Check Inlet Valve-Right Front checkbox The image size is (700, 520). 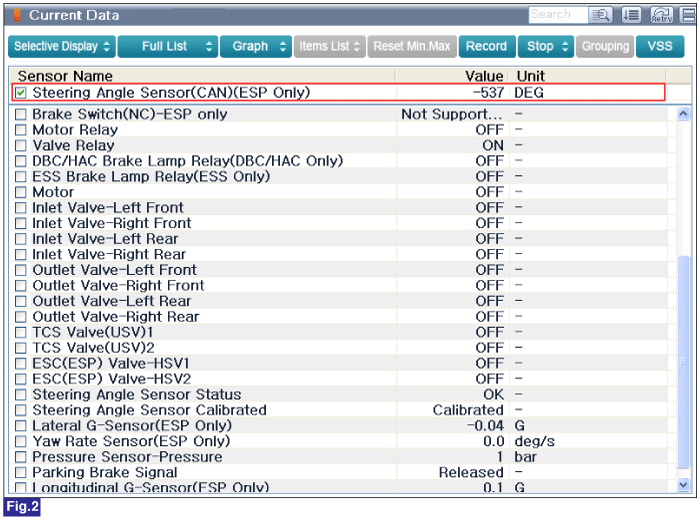(21, 223)
